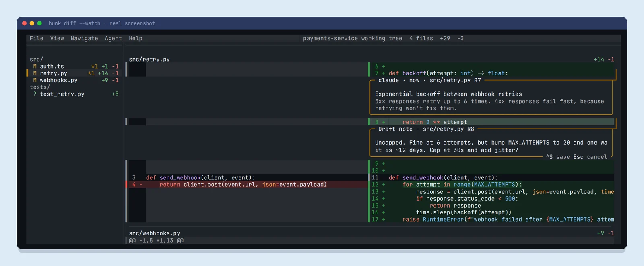This screenshot has width=644, height=266.
Task: Click the ? untracked marker beside test_retry.py
Action: 35,94
